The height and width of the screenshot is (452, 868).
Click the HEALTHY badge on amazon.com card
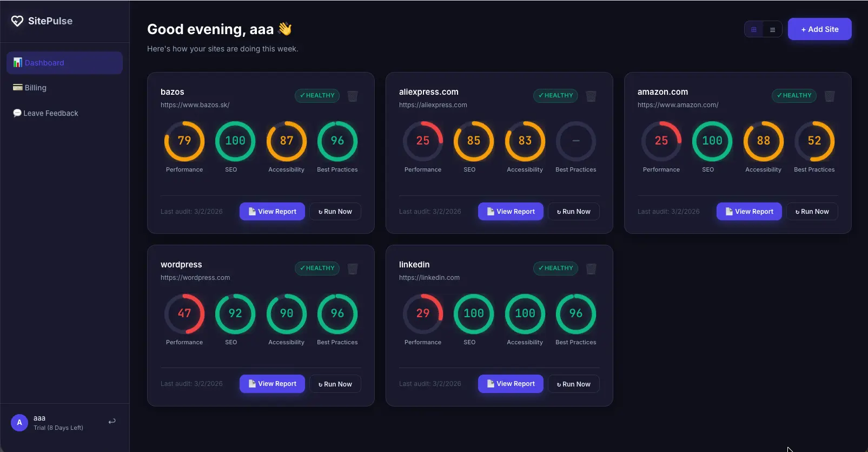794,95
